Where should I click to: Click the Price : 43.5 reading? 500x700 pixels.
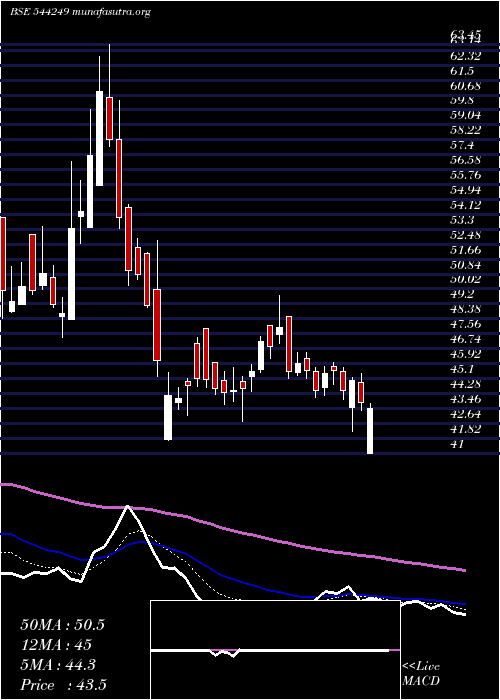[x=63, y=685]
